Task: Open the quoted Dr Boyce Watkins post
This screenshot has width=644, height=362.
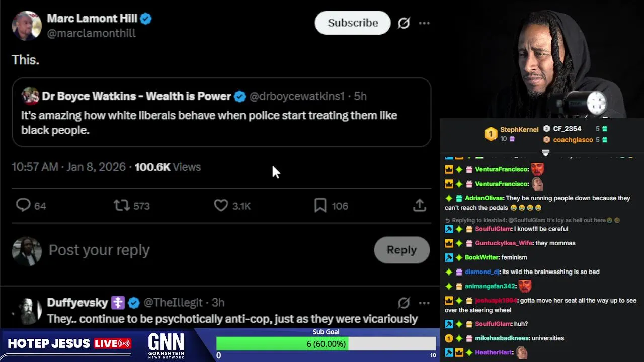Action: pyautogui.click(x=221, y=112)
